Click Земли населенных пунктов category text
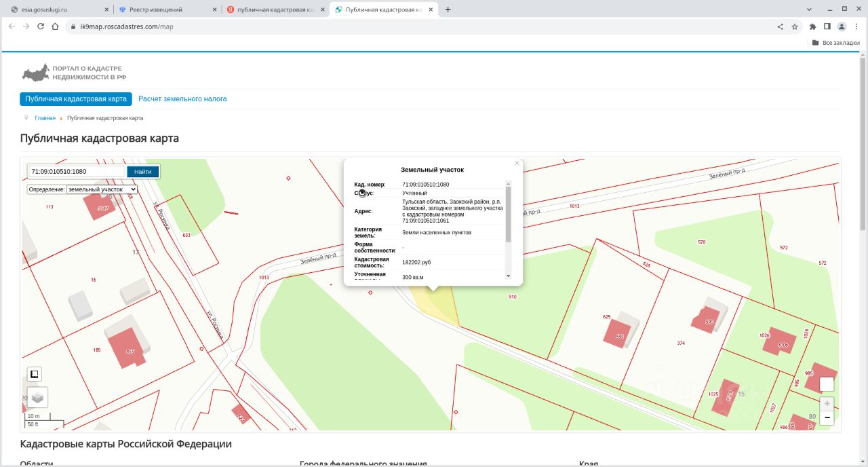The image size is (868, 467). tap(437, 233)
